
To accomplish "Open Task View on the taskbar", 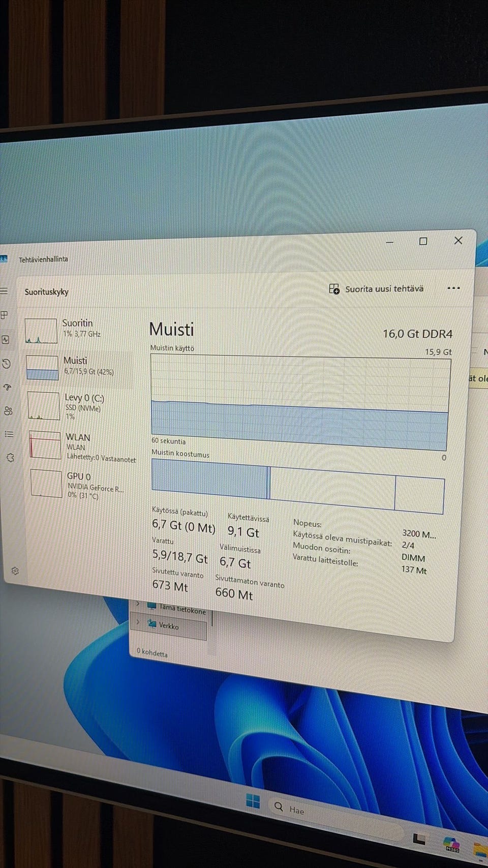I will click(x=419, y=839).
